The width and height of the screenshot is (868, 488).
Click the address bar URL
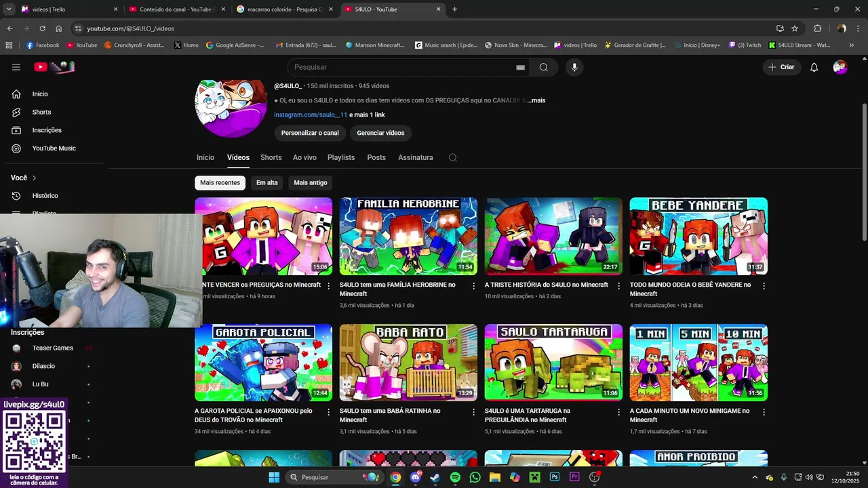point(130,28)
